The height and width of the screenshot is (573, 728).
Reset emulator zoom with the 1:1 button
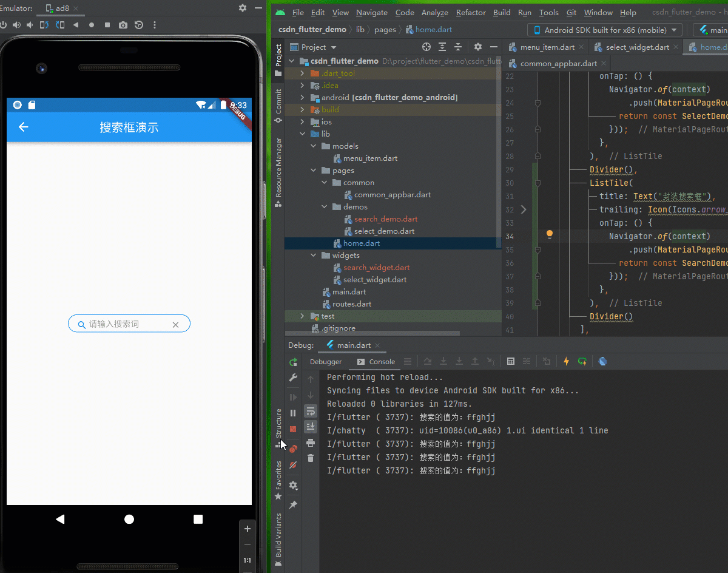click(247, 560)
